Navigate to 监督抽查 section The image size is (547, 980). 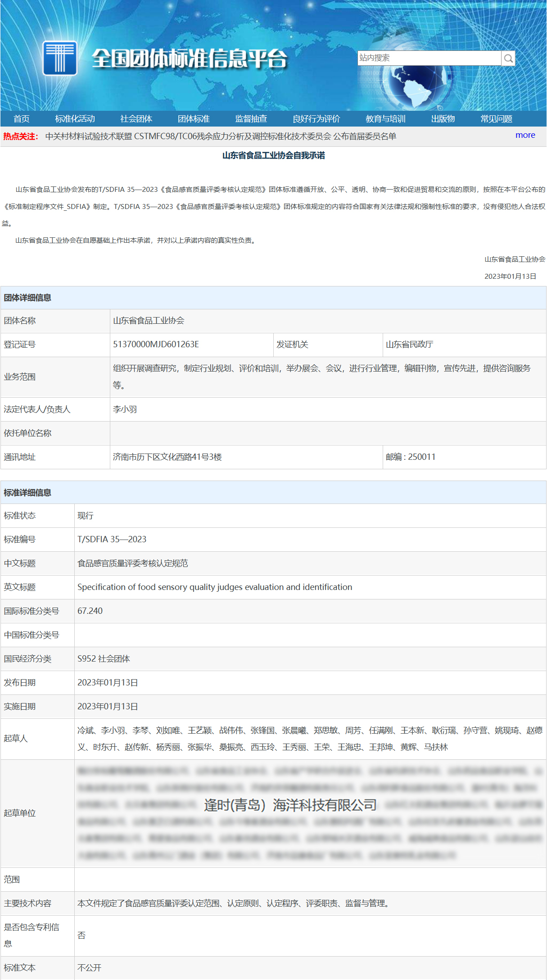click(x=251, y=119)
